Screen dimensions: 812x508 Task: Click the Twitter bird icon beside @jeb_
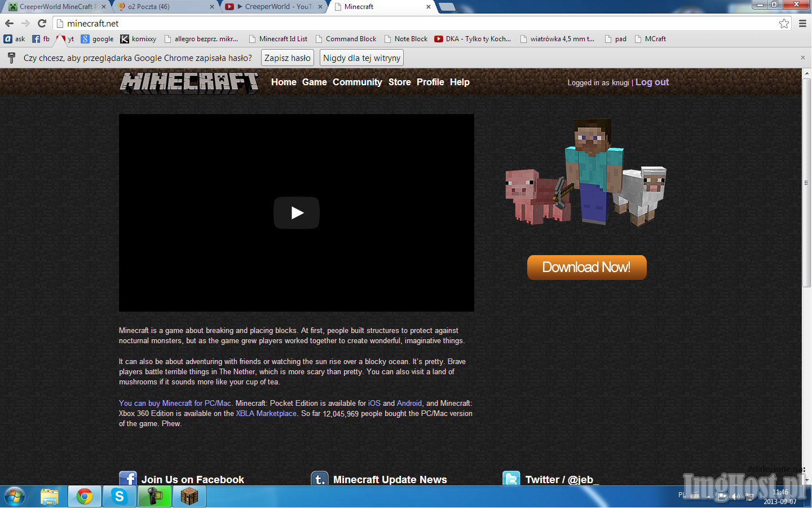click(511, 479)
